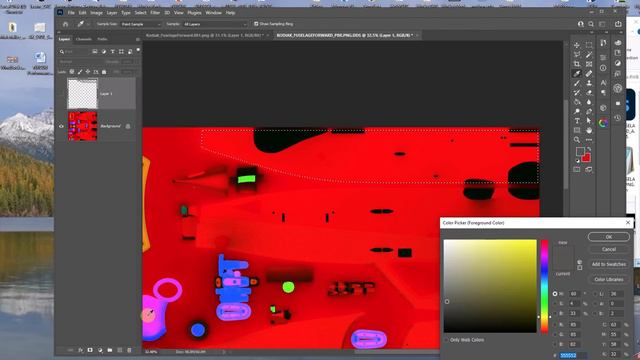Toggle visibility of the Background layer
Screen dimensions: 640x360
point(61,127)
